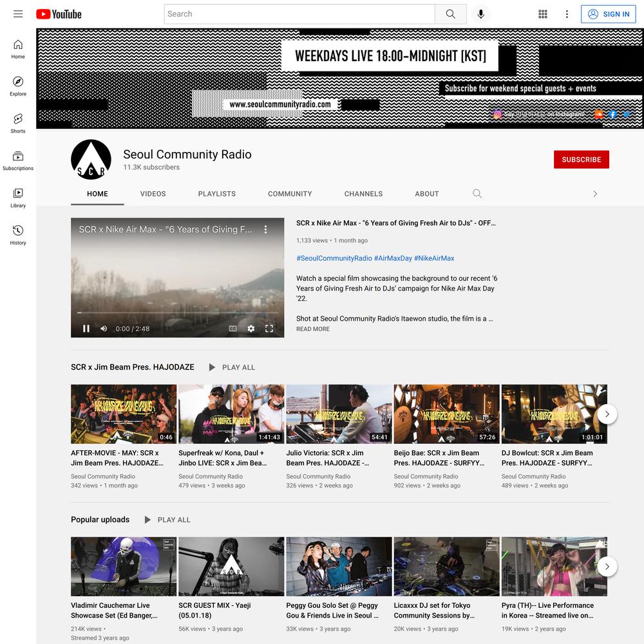The image size is (644, 644).
Task: Open Pyra (TH) Live Performance thumbnail
Action: click(554, 566)
